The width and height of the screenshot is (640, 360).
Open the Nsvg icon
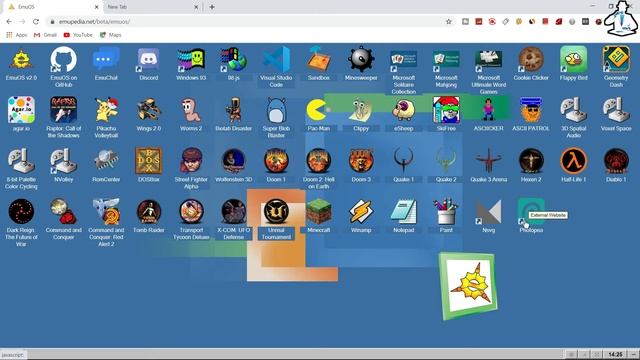tap(488, 211)
